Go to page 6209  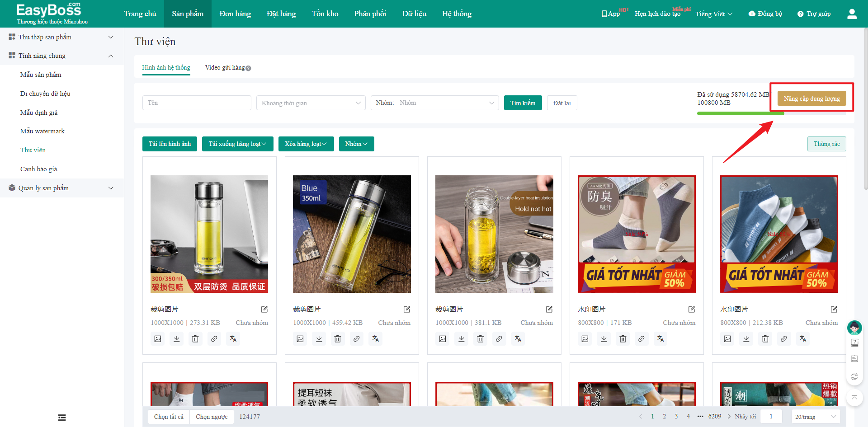(x=715, y=417)
